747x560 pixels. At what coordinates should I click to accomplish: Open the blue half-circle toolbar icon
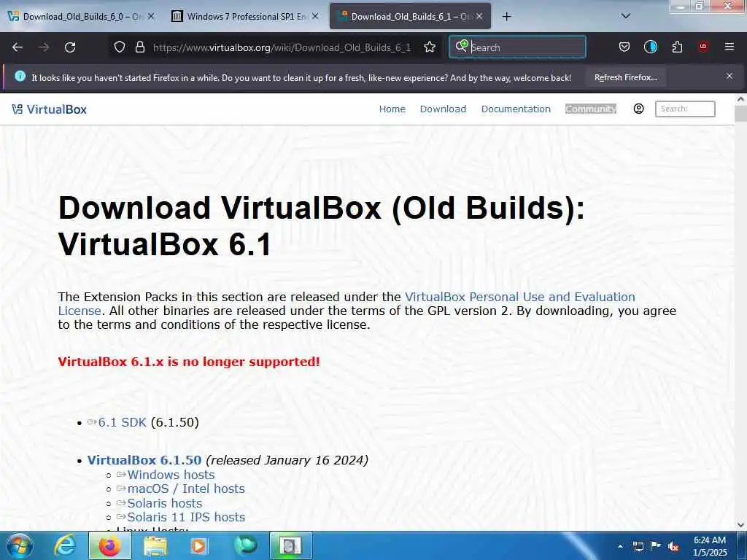tap(650, 47)
